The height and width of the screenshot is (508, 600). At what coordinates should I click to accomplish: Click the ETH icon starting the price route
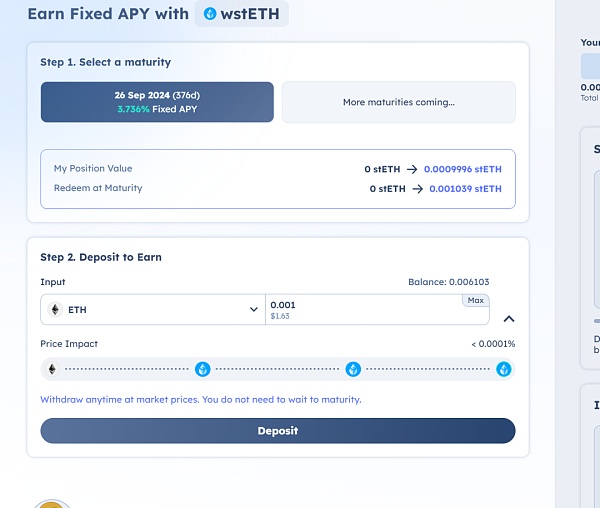[x=52, y=369]
